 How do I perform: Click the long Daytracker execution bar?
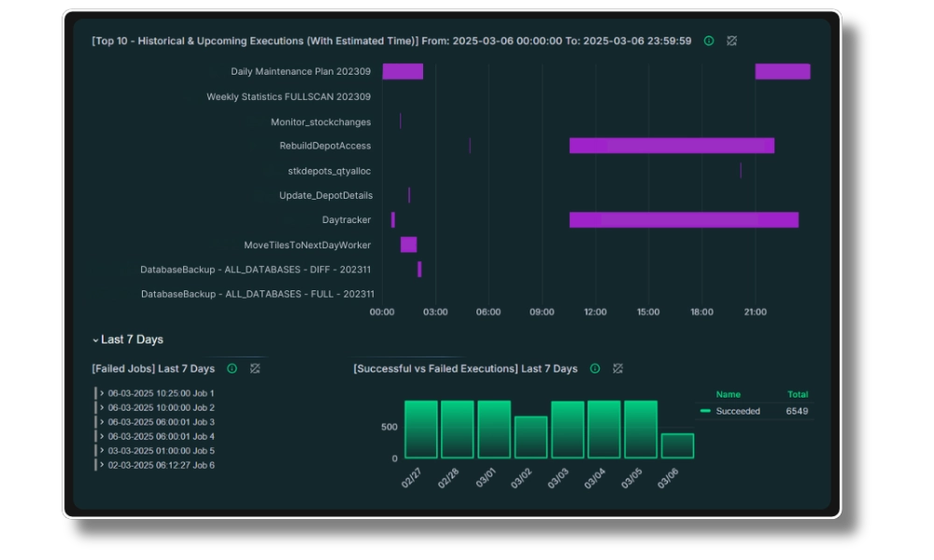click(684, 220)
